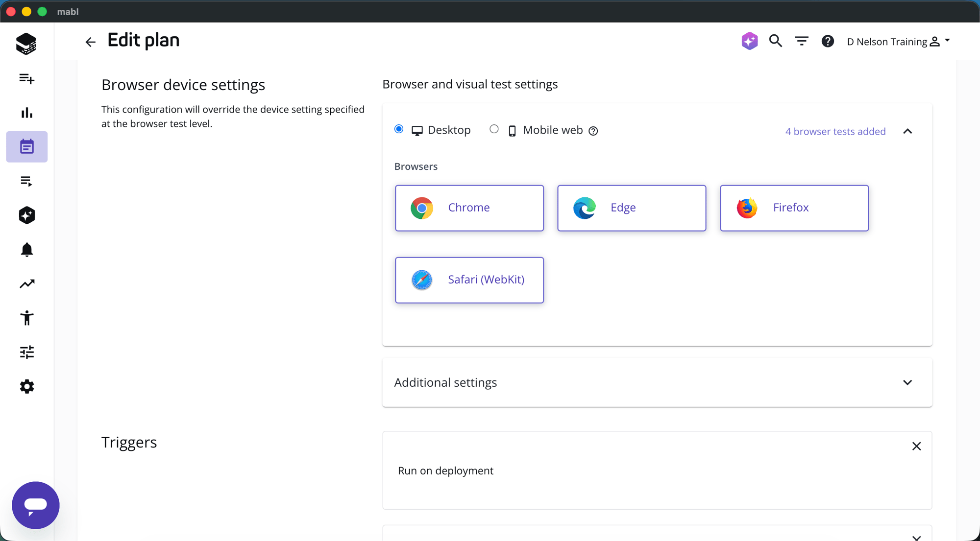980x541 pixels.
Task: Open the Insights trend arrow icon
Action: [26, 284]
